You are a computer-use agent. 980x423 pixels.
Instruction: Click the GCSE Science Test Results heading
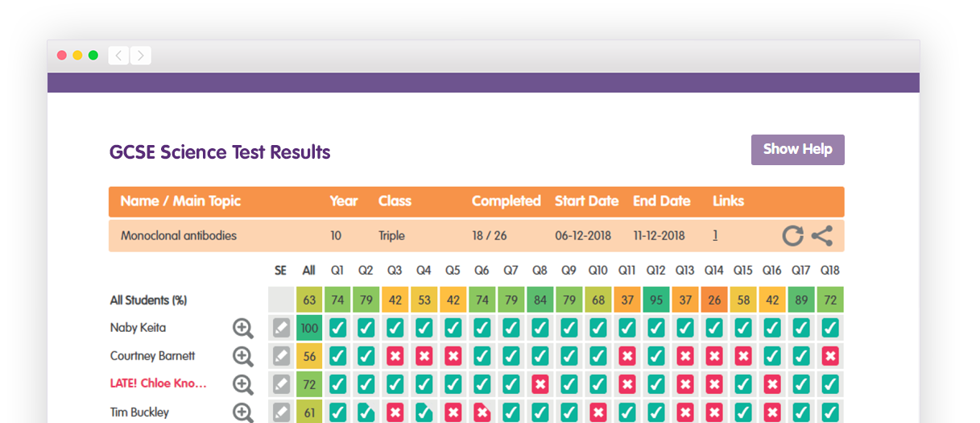point(220,152)
